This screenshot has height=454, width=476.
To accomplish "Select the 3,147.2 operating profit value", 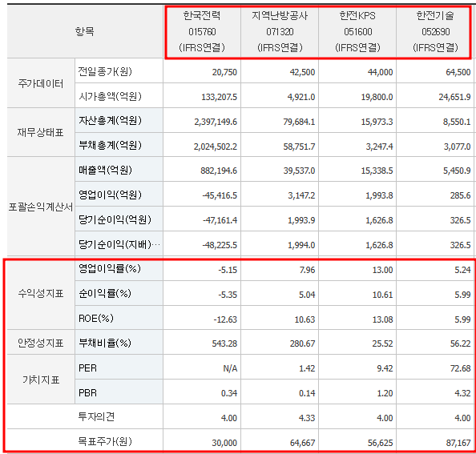I will 301,195.
